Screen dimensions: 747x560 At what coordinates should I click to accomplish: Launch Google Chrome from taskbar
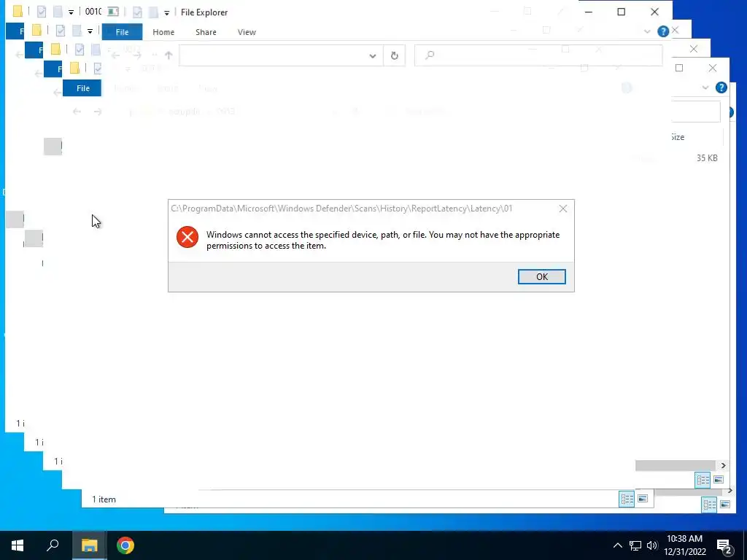125,545
